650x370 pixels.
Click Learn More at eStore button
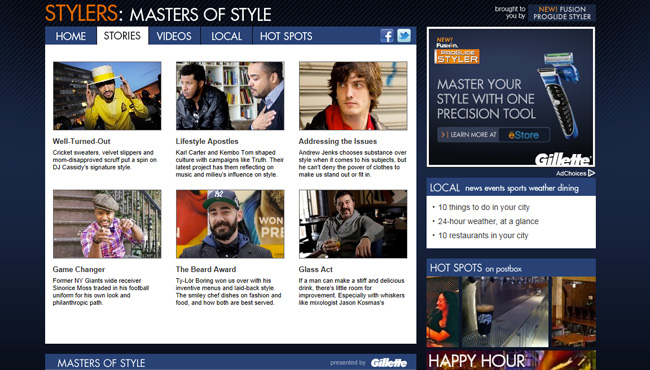[x=494, y=135]
